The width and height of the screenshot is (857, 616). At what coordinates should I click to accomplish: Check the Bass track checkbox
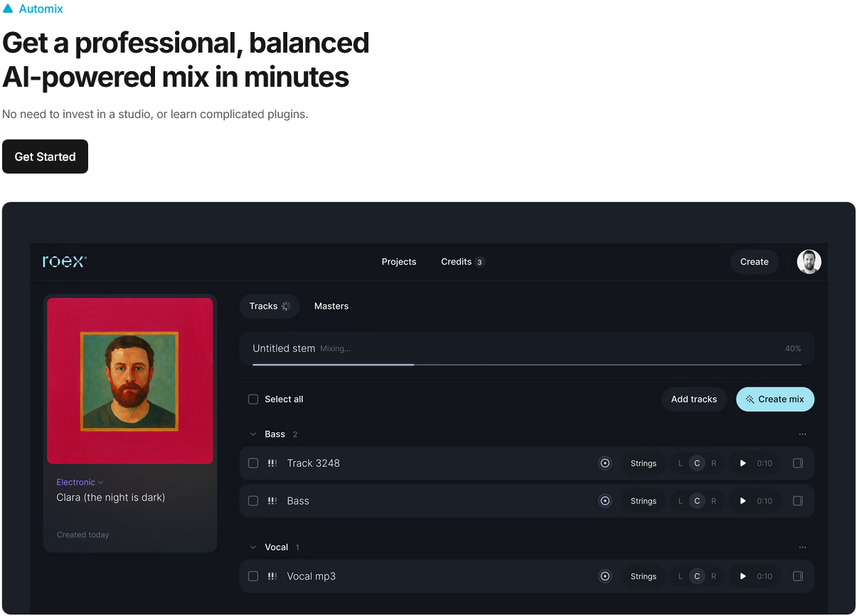[253, 501]
